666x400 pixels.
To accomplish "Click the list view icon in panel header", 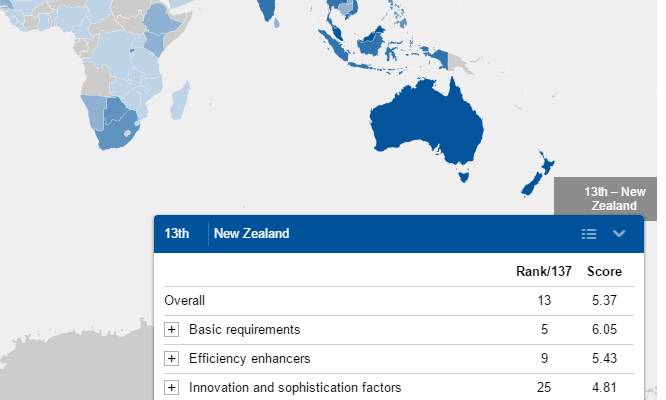I will point(589,234).
